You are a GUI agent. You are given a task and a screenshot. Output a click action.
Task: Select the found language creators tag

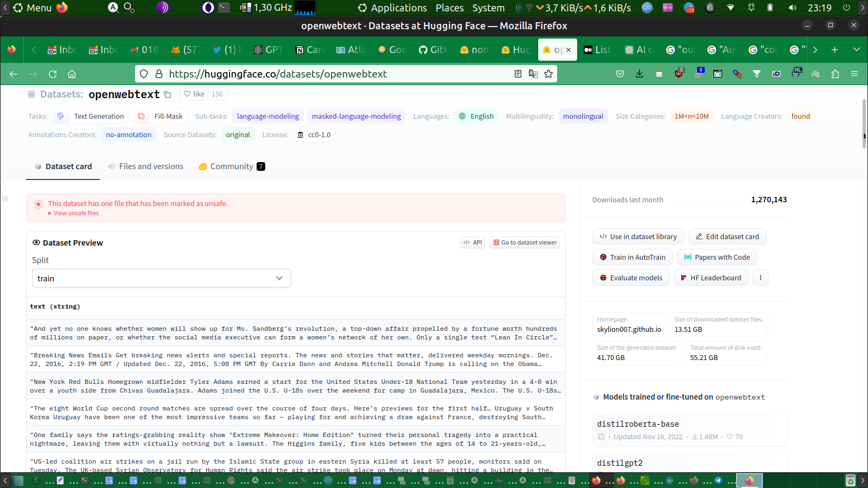tap(801, 116)
